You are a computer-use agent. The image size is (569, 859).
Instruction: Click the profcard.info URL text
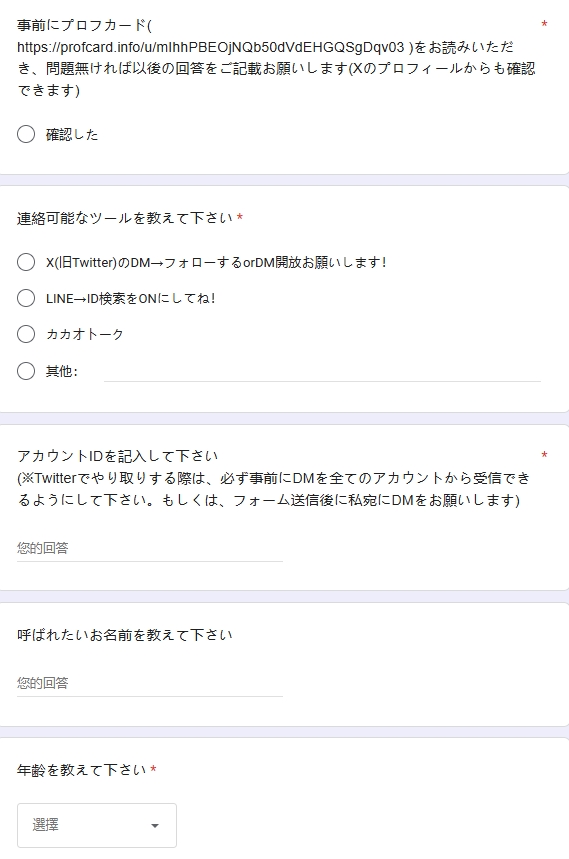[x=210, y=47]
